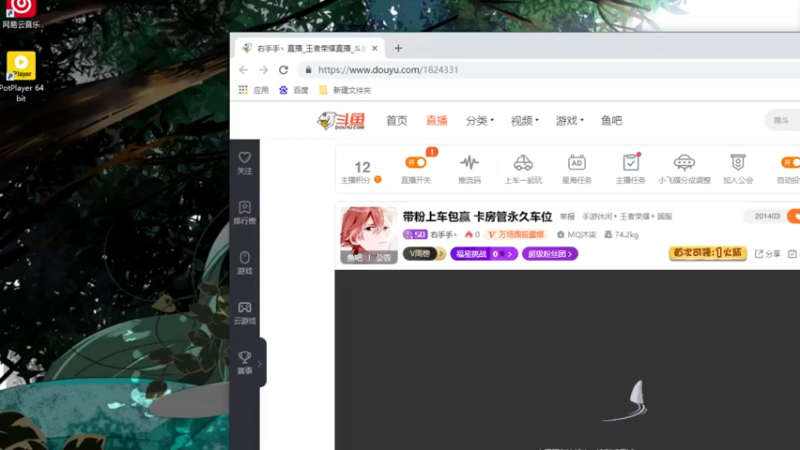Click the orange follow heart button

coord(794,216)
